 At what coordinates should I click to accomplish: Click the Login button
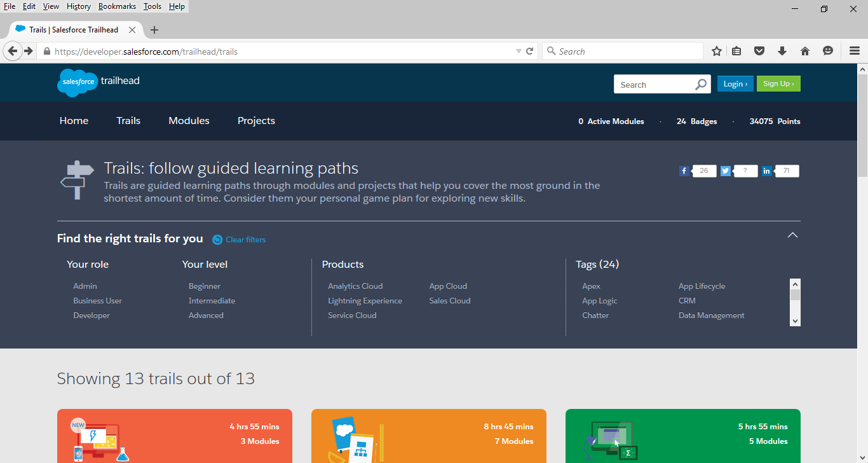point(735,84)
